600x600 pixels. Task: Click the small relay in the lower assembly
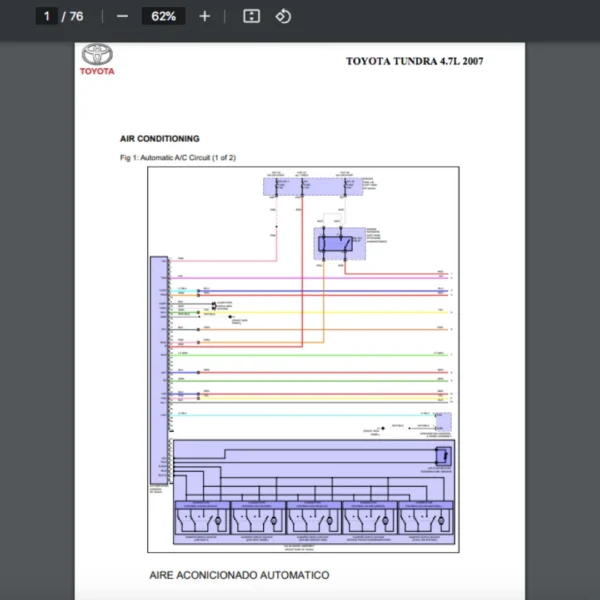pos(443,456)
